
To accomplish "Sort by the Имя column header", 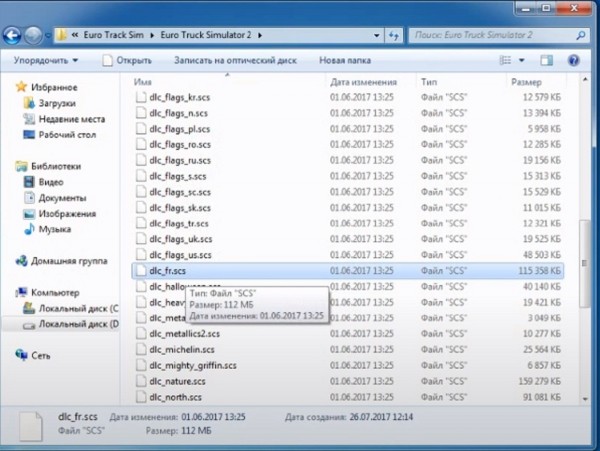I will [x=143, y=82].
